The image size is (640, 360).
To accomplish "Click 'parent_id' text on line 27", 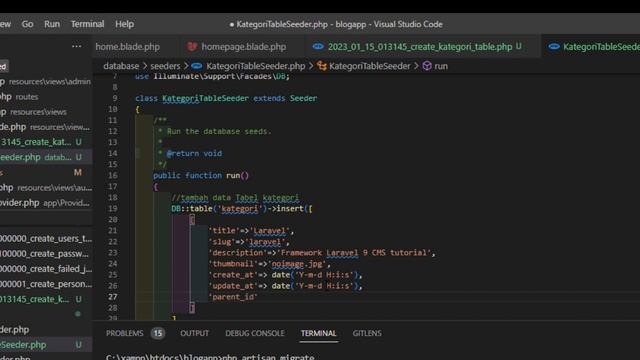I will [x=233, y=297].
